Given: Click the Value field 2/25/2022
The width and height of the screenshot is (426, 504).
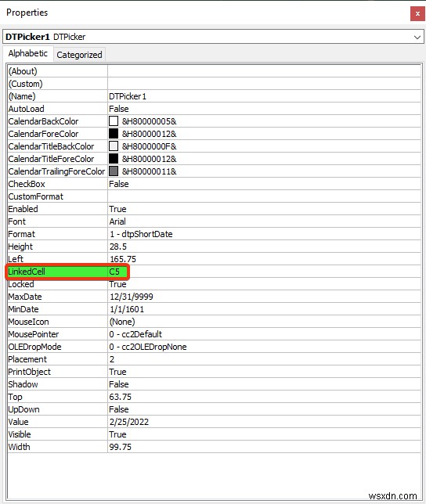Looking at the screenshot, I should (x=129, y=422).
